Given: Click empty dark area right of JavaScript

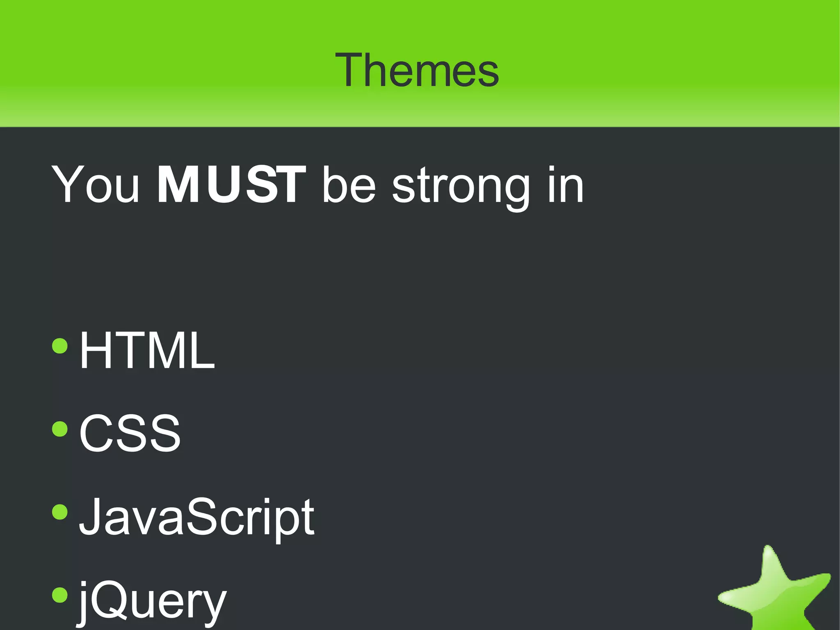Looking at the screenshot, I should click(533, 517).
